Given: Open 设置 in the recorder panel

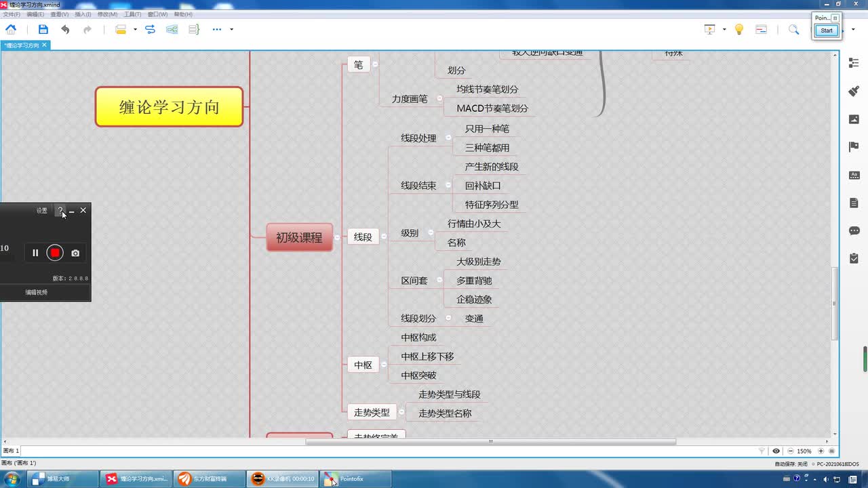Looking at the screenshot, I should (x=42, y=211).
